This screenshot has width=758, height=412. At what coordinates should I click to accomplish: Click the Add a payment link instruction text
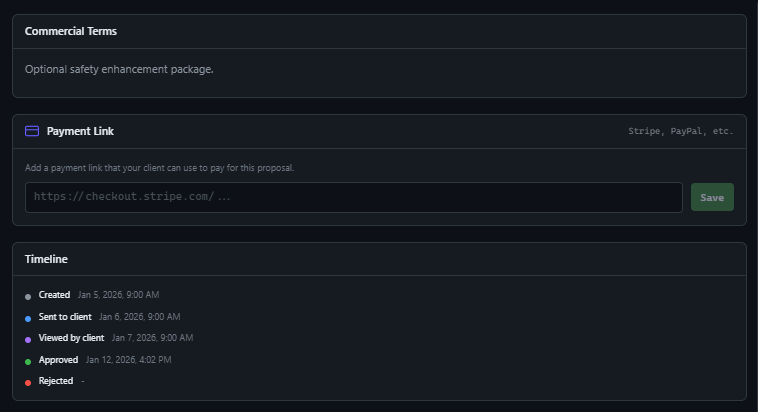pos(159,168)
